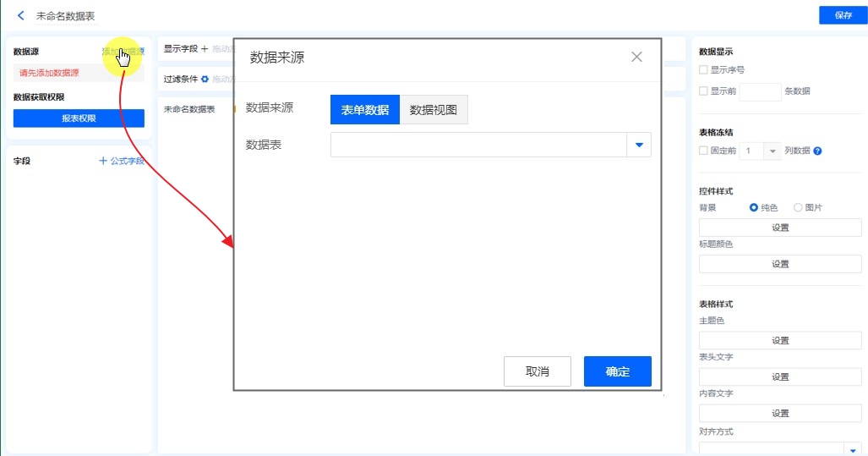
Task: Click the help question mark beside 列数据
Action: tap(817, 151)
